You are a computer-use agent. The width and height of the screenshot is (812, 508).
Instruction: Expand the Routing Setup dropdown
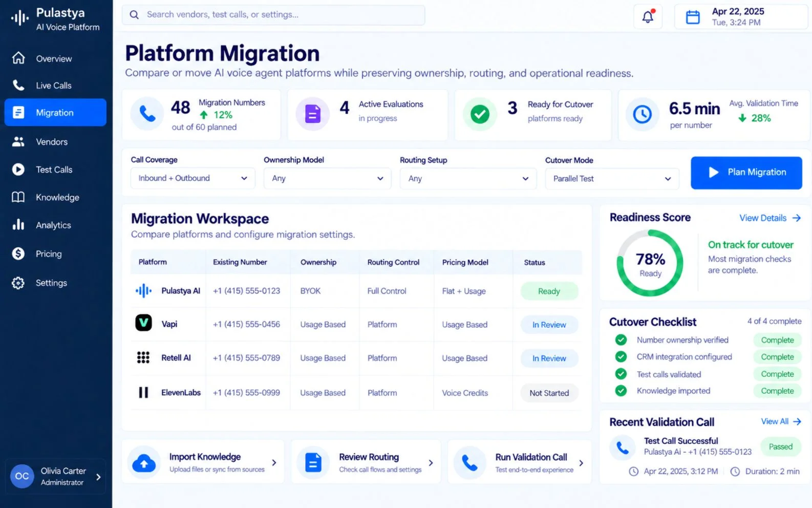[468, 179]
